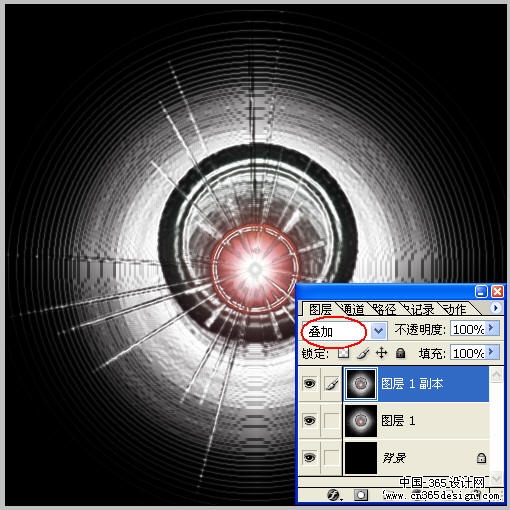The height and width of the screenshot is (510, 510).
Task: Click the padlock on the 背景 layer
Action: (481, 458)
